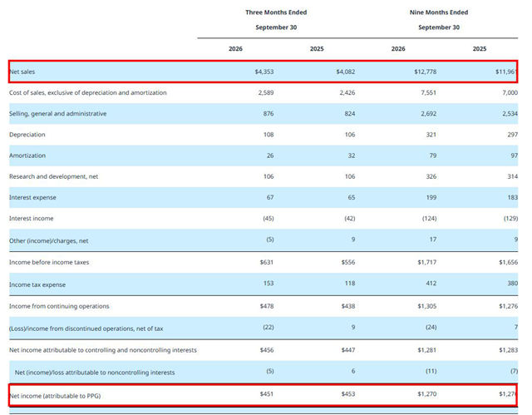Click the 824 SG&A value
Viewport: 532px width, 415px height.
pyautogui.click(x=350, y=114)
